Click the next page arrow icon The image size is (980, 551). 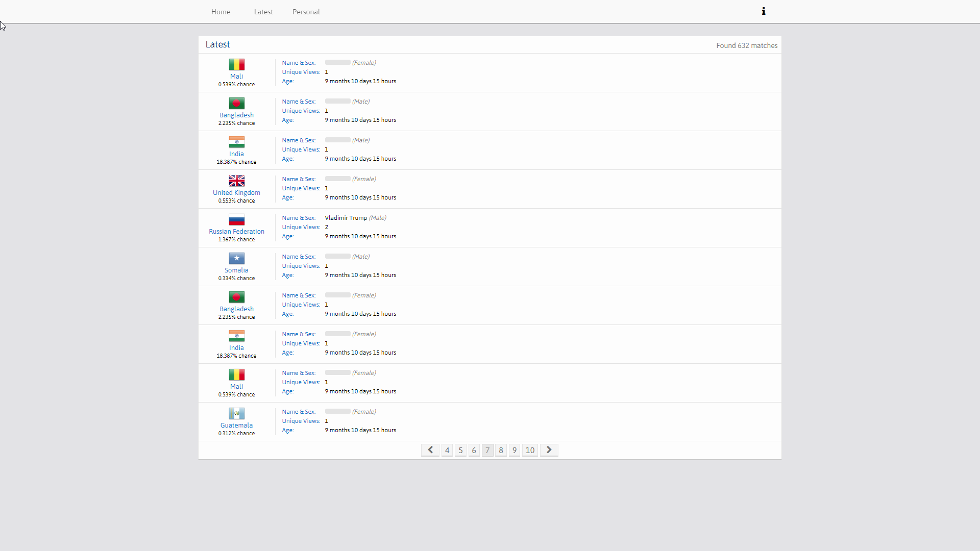(x=549, y=449)
